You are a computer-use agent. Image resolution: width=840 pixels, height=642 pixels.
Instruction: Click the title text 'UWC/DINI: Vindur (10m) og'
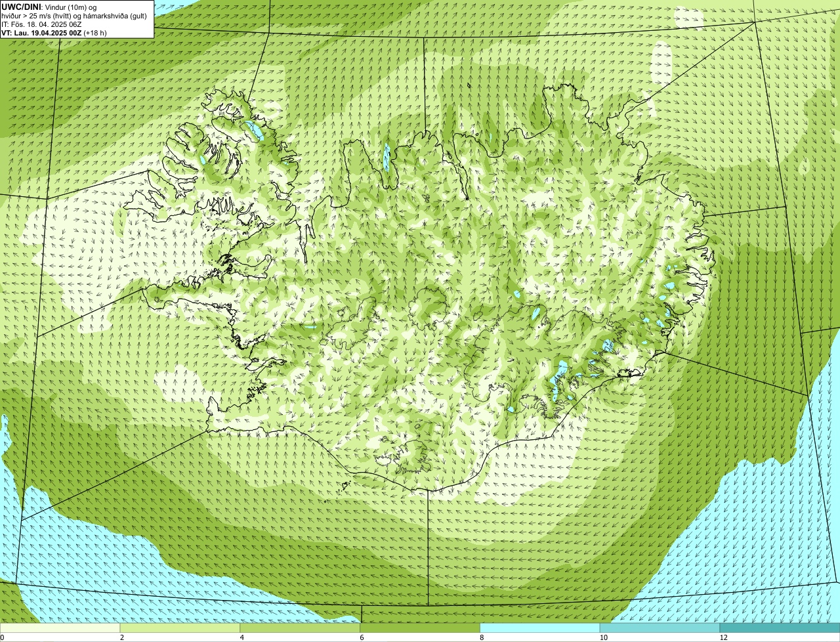[x=49, y=7]
